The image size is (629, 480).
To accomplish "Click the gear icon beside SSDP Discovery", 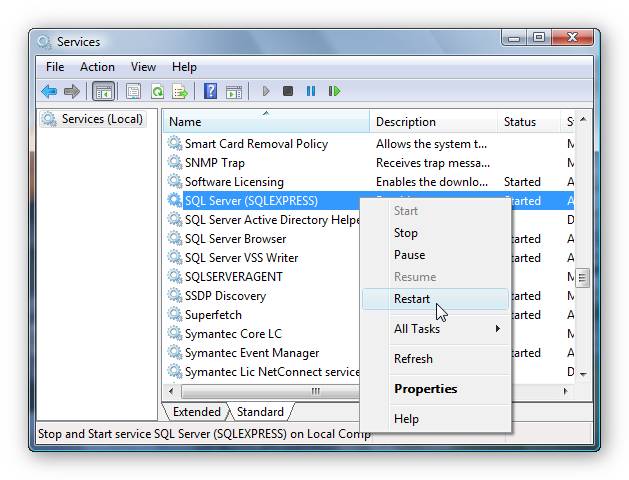I will point(174,295).
